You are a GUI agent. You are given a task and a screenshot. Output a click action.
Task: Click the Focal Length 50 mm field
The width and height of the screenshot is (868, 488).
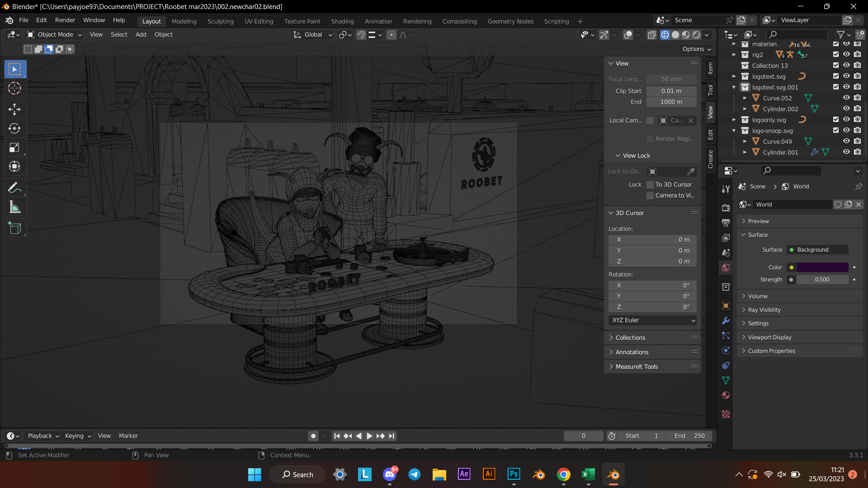tap(671, 79)
